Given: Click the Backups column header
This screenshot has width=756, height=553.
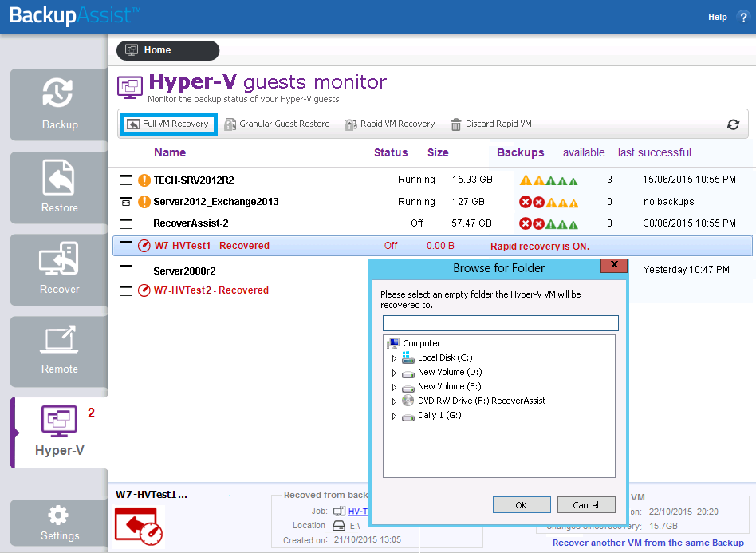Looking at the screenshot, I should click(520, 153).
